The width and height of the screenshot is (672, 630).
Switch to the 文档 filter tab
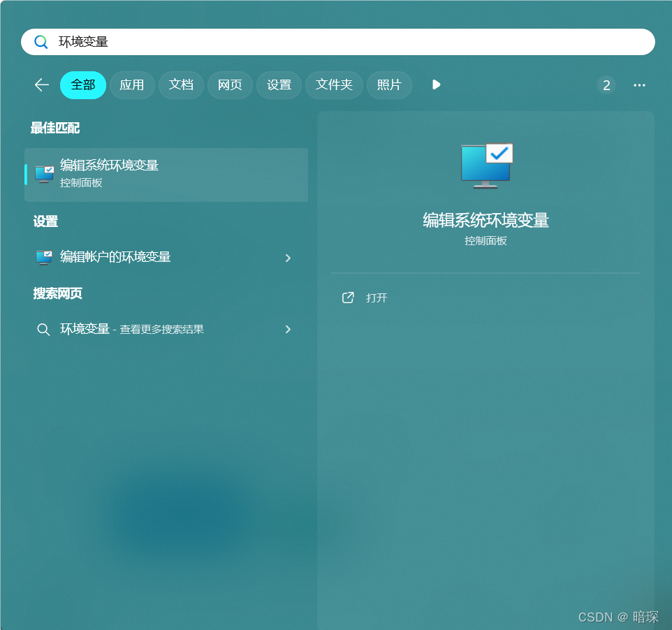pyautogui.click(x=181, y=85)
